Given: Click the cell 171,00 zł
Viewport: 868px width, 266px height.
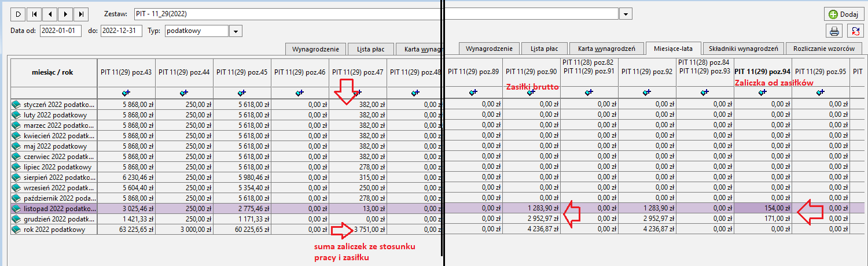Looking at the screenshot, I should [763, 219].
